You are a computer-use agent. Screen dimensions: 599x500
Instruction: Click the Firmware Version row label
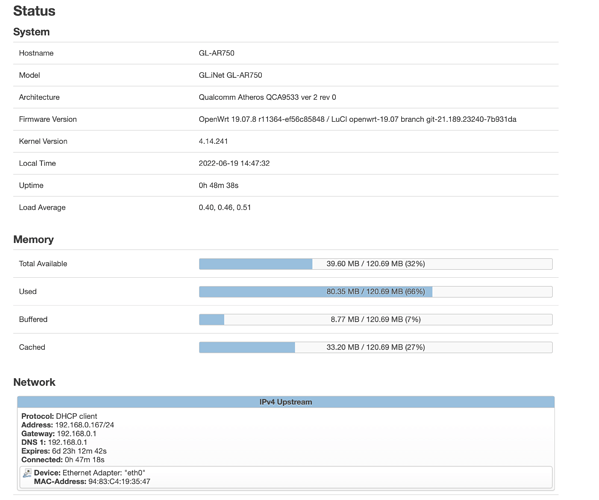click(x=48, y=119)
